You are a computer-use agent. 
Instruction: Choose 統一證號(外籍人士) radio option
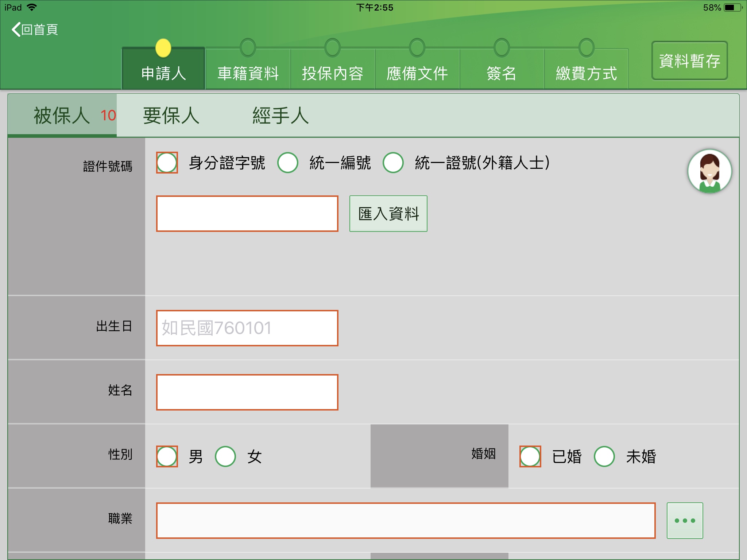(393, 163)
